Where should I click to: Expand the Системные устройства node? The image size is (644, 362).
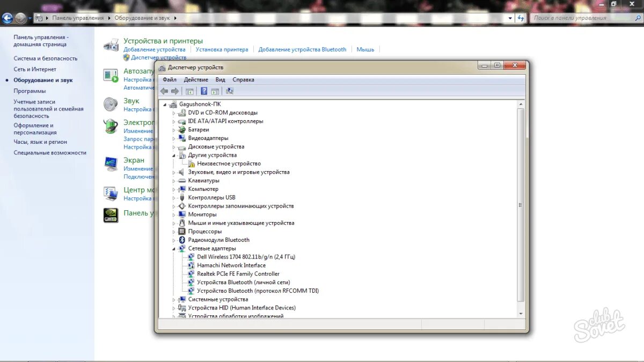(174, 300)
